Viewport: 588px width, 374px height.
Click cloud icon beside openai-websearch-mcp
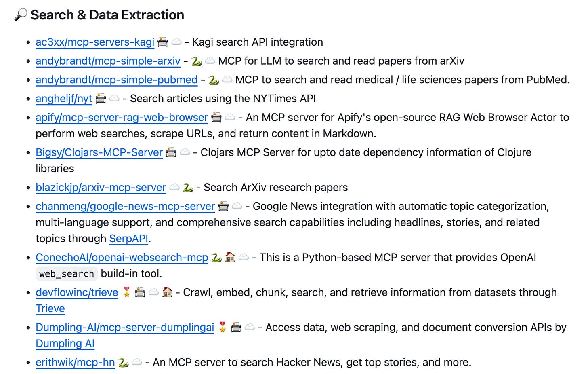pos(244,257)
